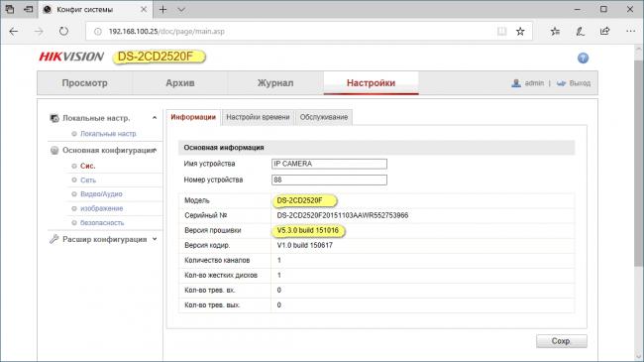Open reading view icon in address bar

[501, 32]
